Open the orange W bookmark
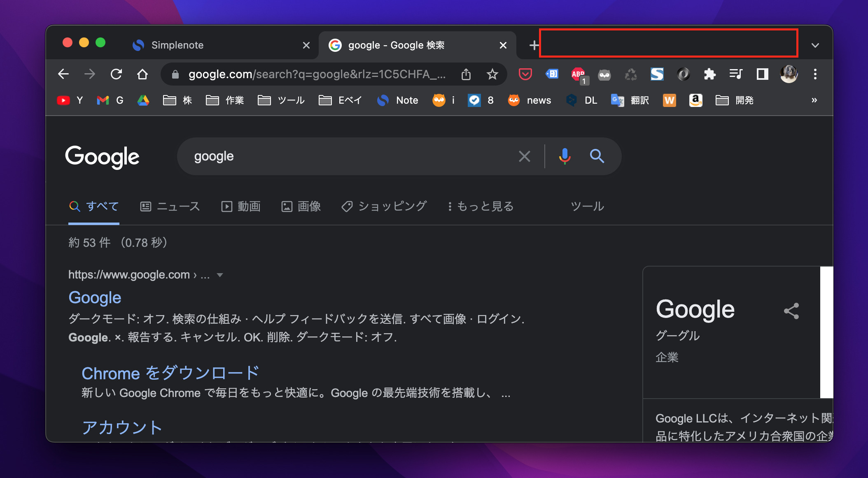The height and width of the screenshot is (478, 868). 670,100
